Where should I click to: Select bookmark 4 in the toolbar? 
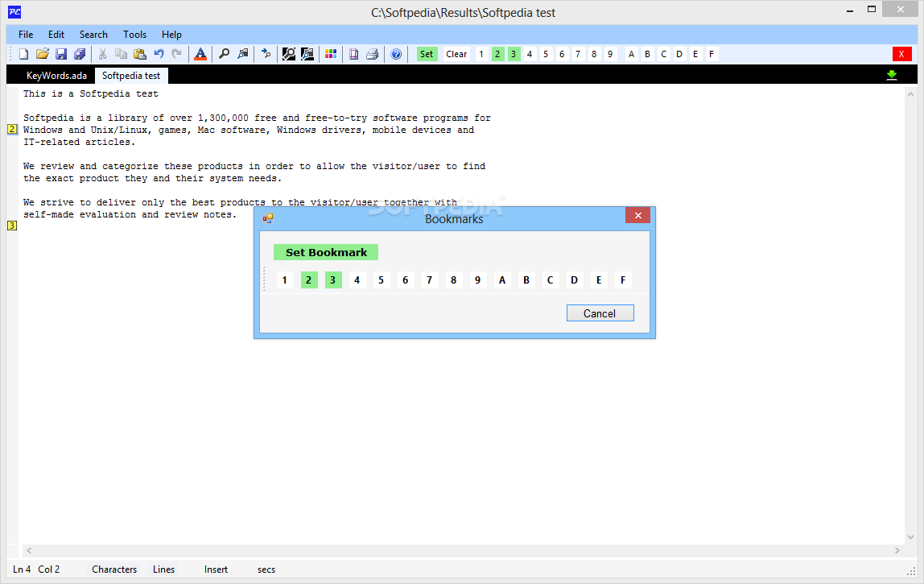point(530,54)
